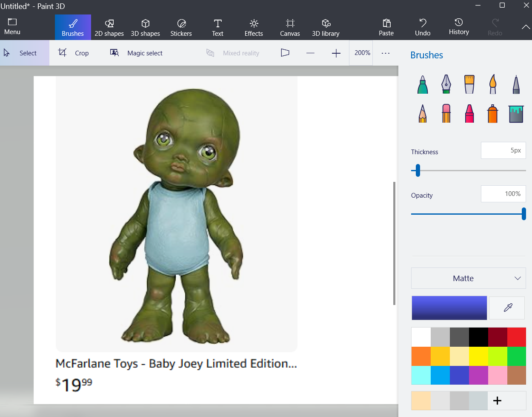Click the canvas vertical scrollbar
Image resolution: width=532 pixels, height=417 pixels.
click(x=394, y=243)
